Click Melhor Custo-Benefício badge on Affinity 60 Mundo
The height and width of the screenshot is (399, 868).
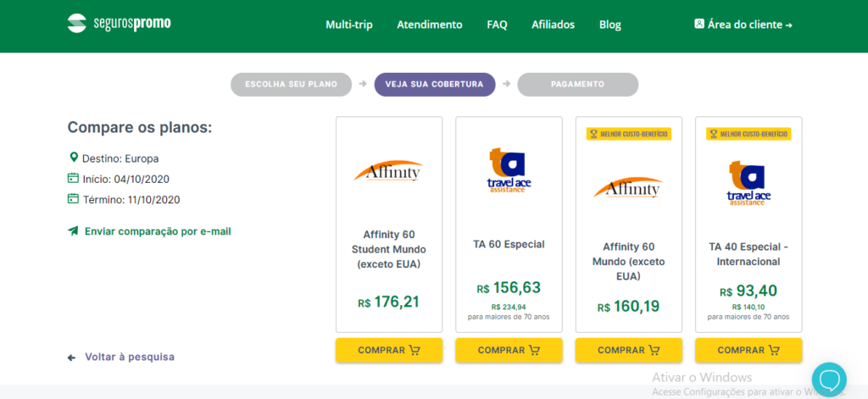click(x=629, y=134)
